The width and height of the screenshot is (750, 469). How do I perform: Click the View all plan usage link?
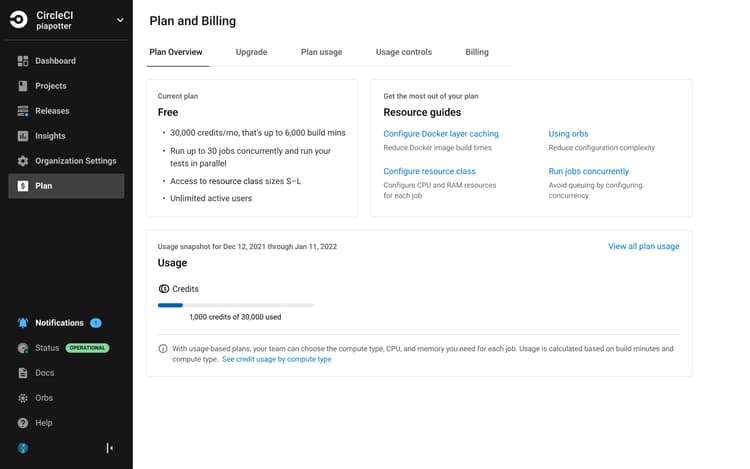click(x=643, y=246)
